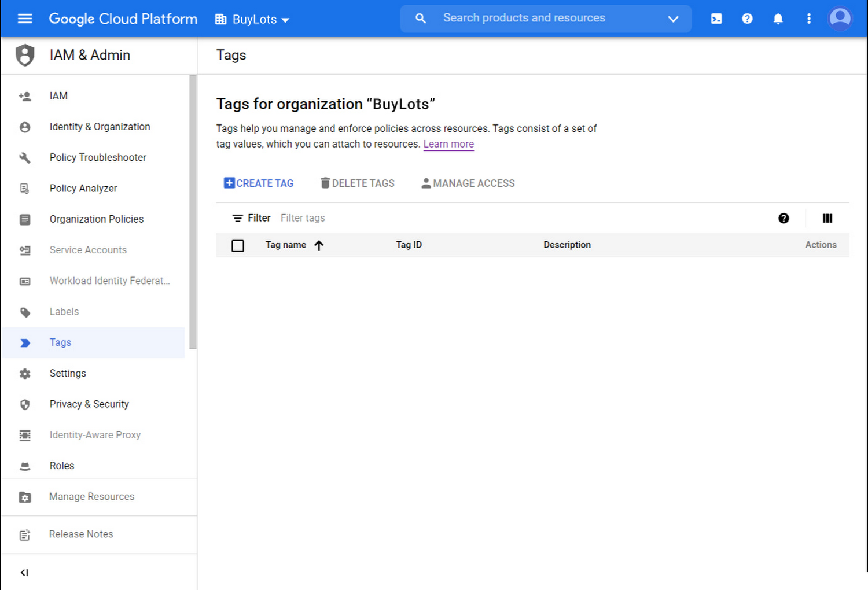This screenshot has height=590, width=868.
Task: Click the Privacy & Security shield icon
Action: coord(25,404)
